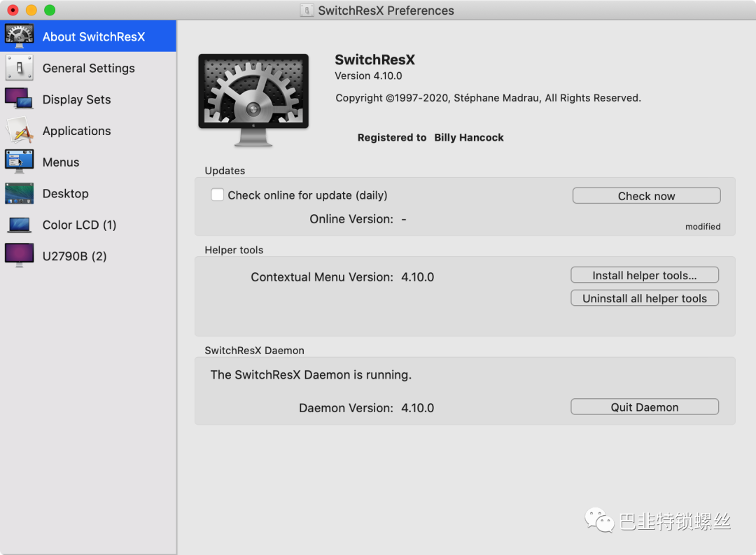756x555 pixels.
Task: Click the 'modified' label in Updates
Action: coord(703,227)
